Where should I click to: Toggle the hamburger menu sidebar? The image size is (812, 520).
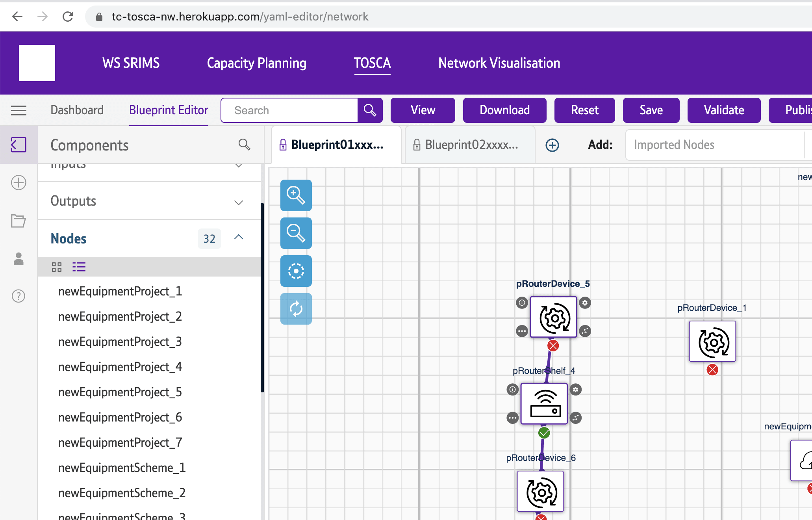click(19, 110)
